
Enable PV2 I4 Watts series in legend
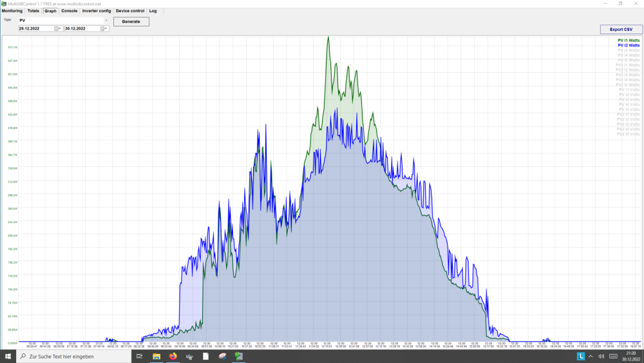[627, 80]
